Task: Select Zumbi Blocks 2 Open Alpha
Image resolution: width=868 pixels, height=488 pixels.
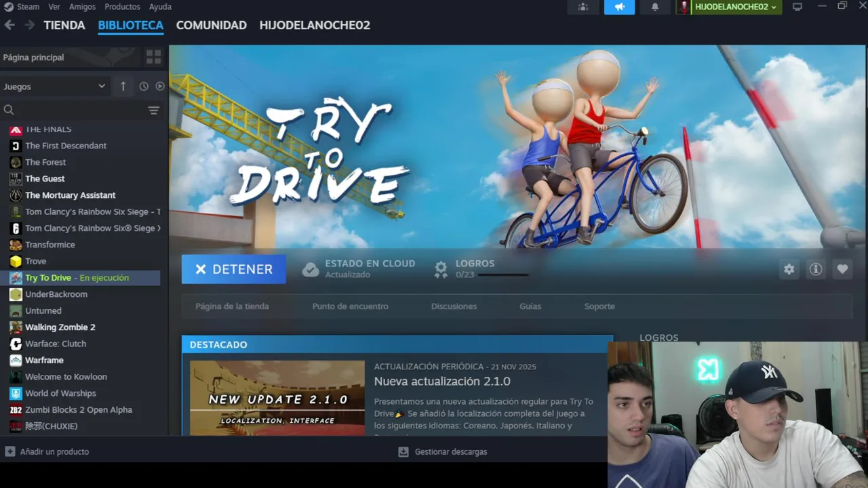Action: click(x=79, y=409)
